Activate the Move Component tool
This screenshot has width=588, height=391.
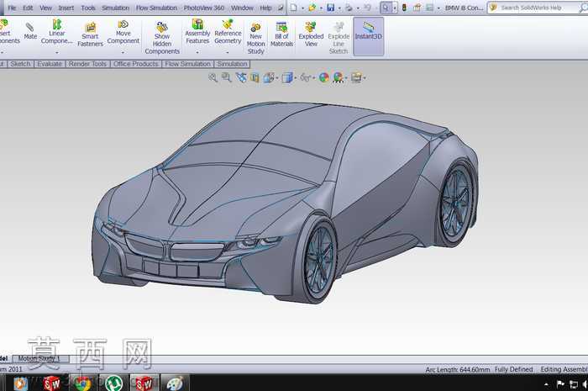[123, 32]
